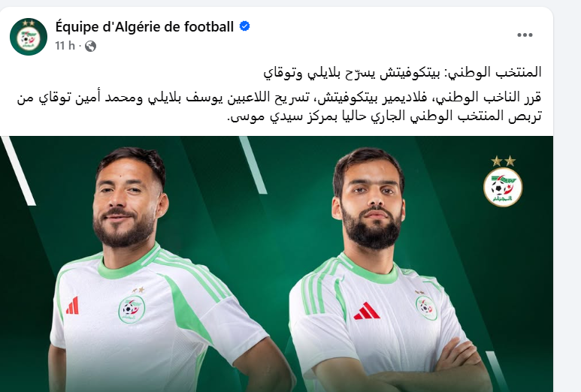Click the Algerian federation logo in the image corner

point(503,187)
